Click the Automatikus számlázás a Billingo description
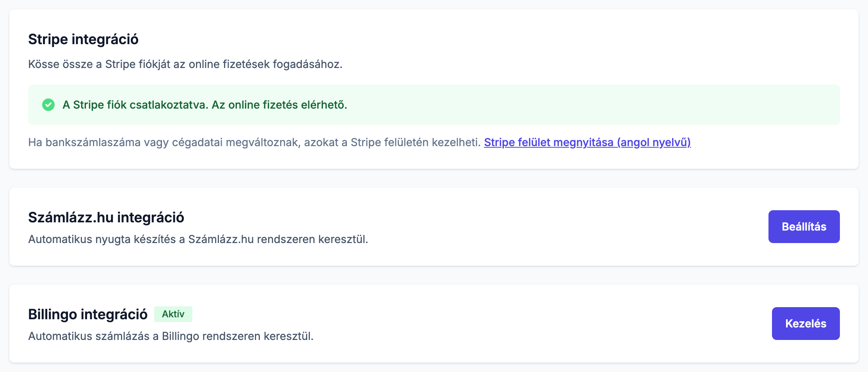Image resolution: width=868 pixels, height=372 pixels. [x=171, y=336]
